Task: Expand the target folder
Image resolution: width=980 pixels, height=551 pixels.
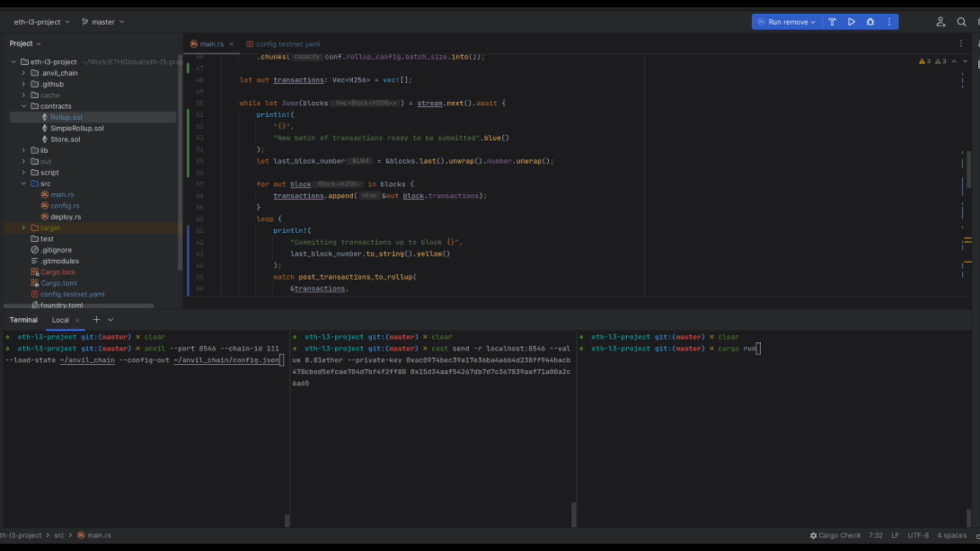Action: pos(23,228)
